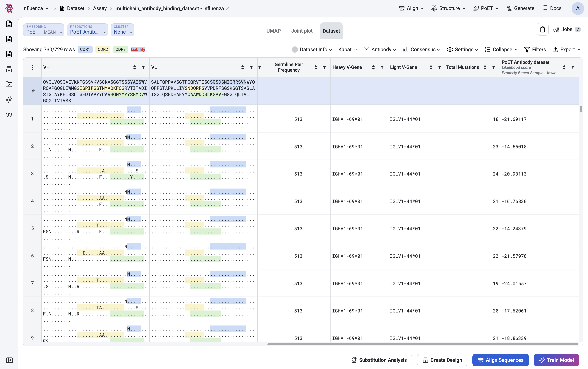Go to Generate page
Screen dimensions: 588x369
[520, 8]
